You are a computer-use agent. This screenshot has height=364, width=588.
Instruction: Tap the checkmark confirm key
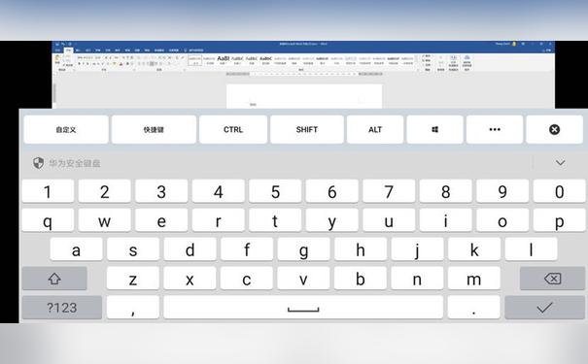click(x=544, y=308)
